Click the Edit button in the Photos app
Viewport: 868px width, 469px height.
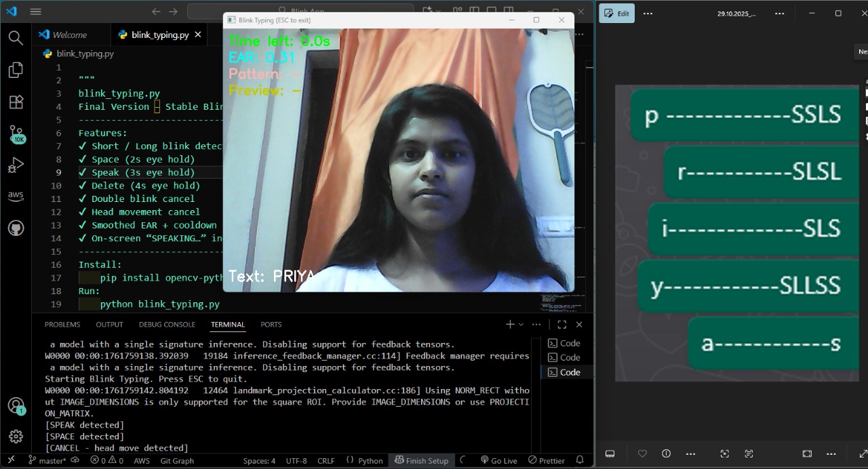[x=616, y=13]
